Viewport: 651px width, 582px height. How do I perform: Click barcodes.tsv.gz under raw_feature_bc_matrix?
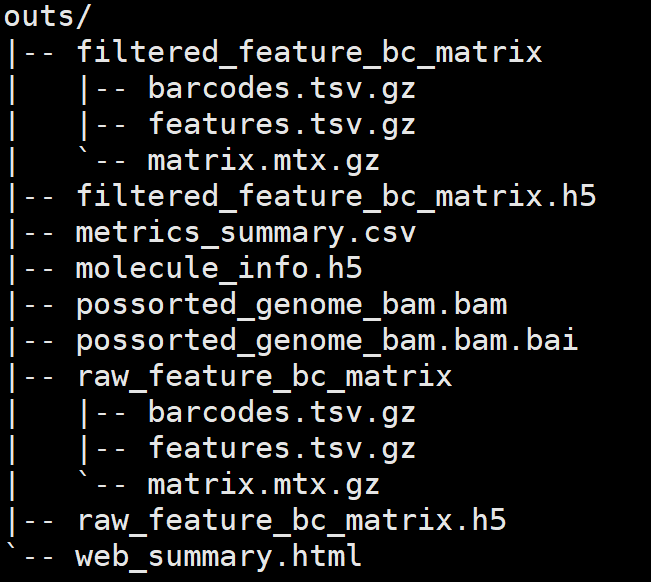tap(281, 412)
